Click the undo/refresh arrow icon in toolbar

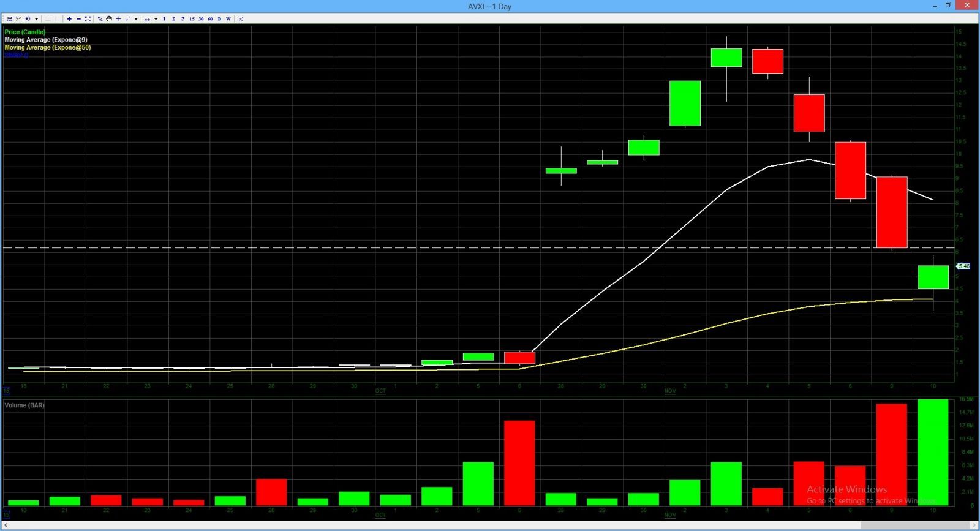28,19
